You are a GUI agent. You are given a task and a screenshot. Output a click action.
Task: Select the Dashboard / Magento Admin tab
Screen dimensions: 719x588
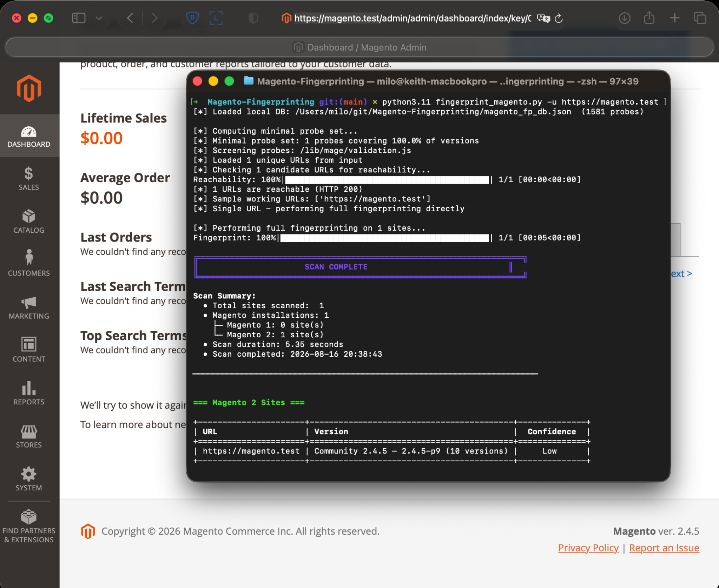[x=359, y=47]
